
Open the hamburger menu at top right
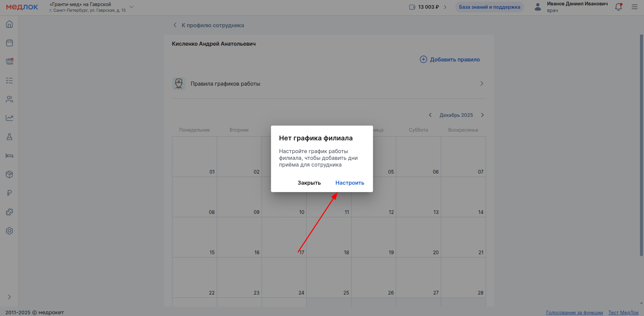point(635,7)
